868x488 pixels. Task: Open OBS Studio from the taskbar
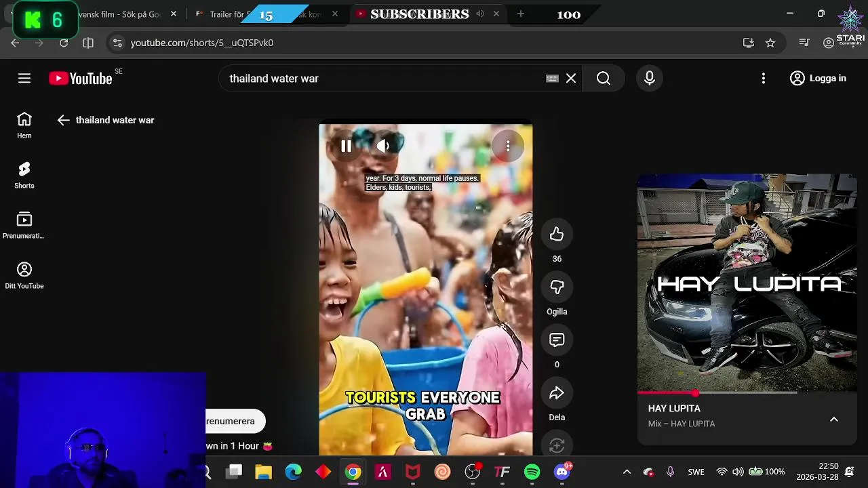point(472,472)
